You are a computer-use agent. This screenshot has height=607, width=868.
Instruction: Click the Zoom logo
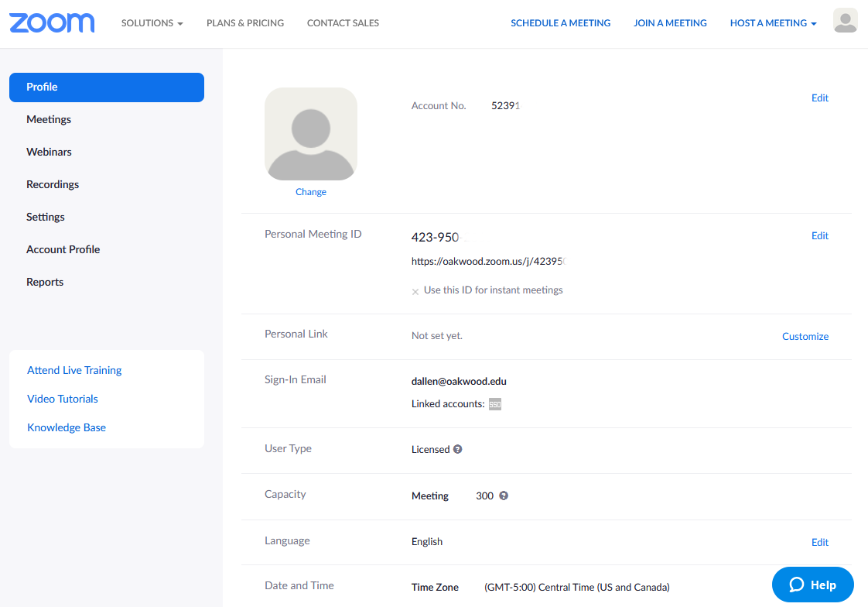pos(52,22)
